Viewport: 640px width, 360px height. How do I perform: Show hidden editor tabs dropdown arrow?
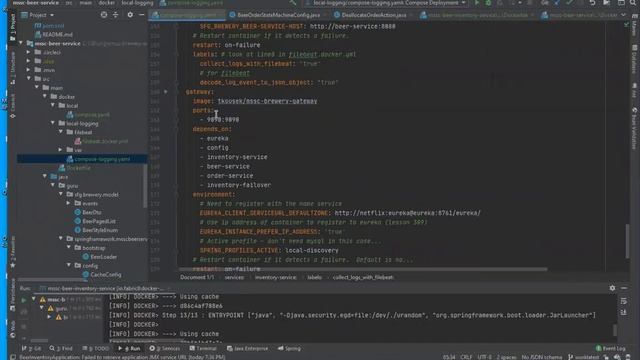coord(623,15)
